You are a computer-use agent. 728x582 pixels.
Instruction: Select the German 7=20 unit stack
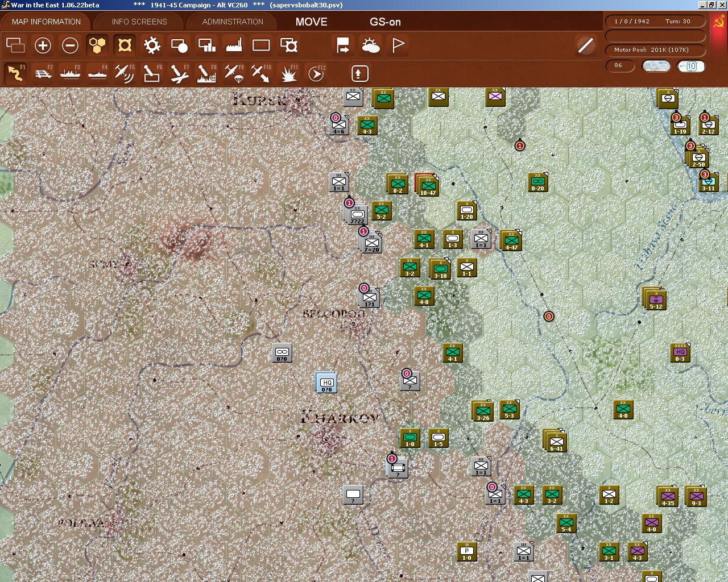coord(371,242)
